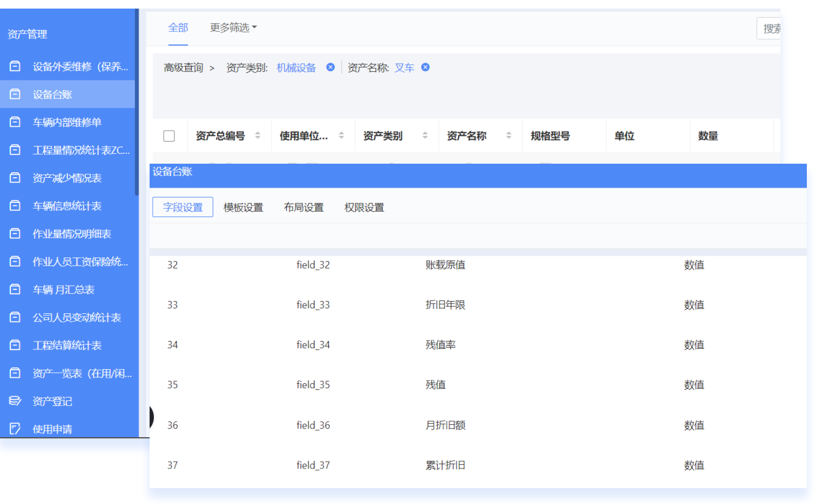Go to the 权限设置 tab

tap(364, 207)
